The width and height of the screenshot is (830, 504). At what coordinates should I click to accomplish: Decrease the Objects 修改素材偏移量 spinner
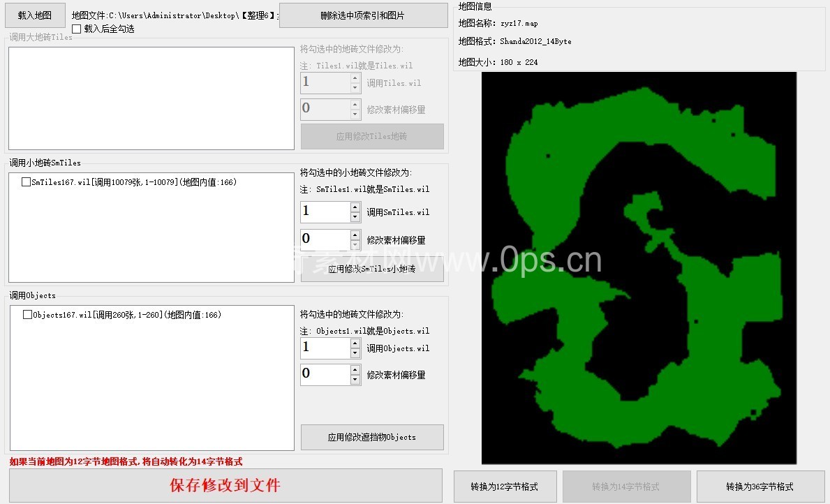[x=355, y=380]
